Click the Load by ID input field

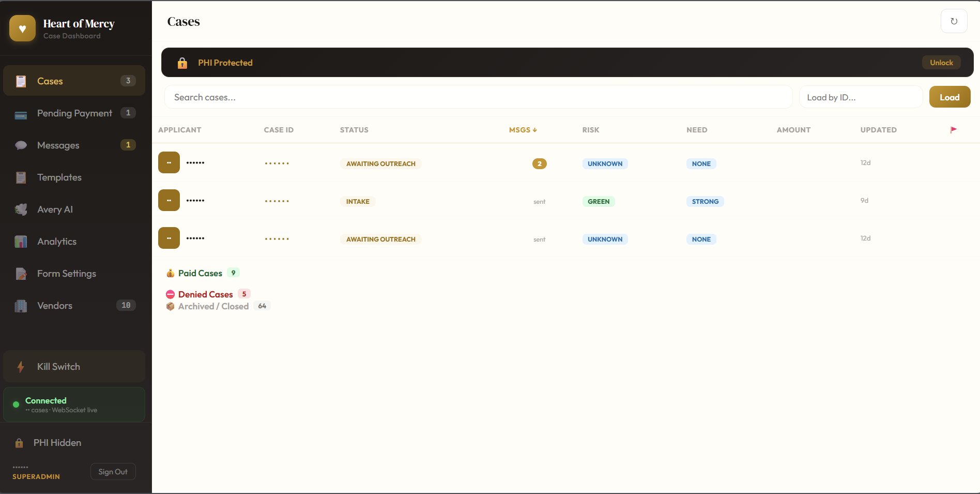pyautogui.click(x=861, y=97)
